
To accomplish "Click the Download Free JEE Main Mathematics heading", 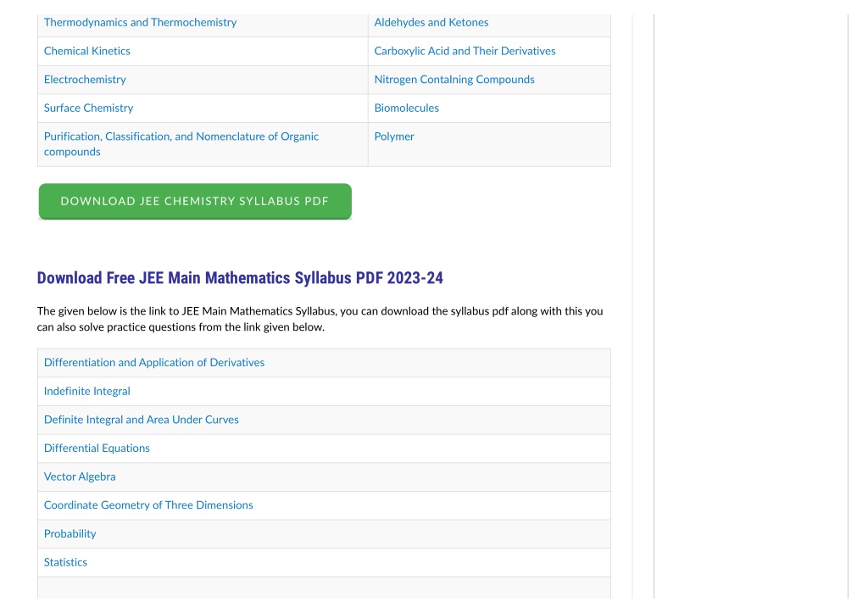I will [x=240, y=278].
